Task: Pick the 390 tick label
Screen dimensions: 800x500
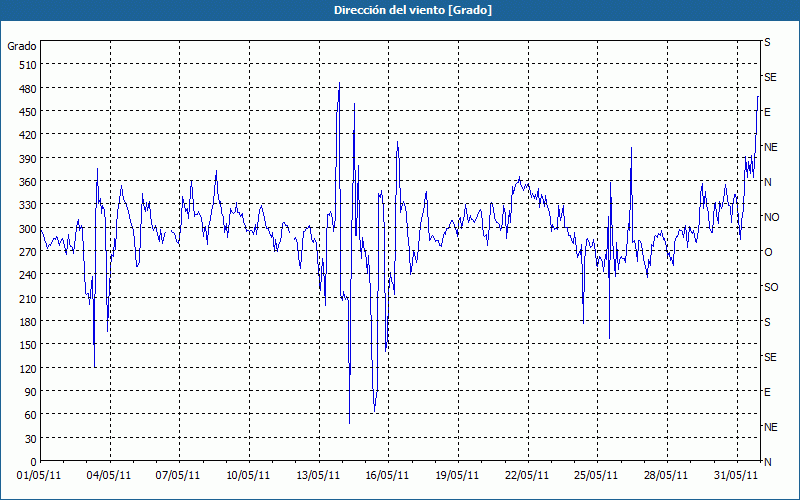Action: tap(28, 159)
